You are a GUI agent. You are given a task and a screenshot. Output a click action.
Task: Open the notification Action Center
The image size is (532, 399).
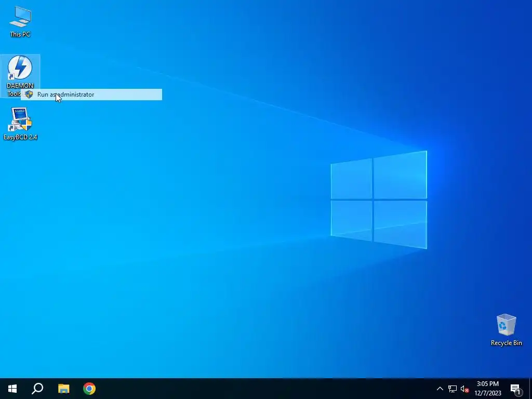point(515,389)
